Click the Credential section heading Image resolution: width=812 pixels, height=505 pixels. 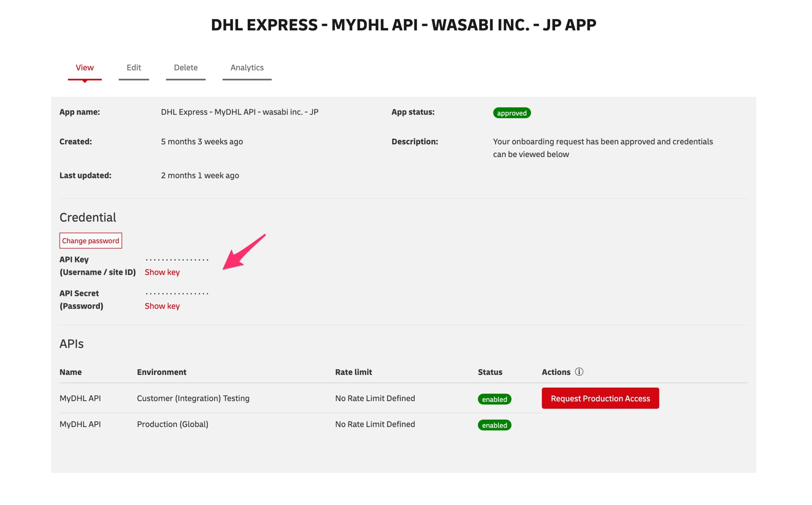click(88, 217)
